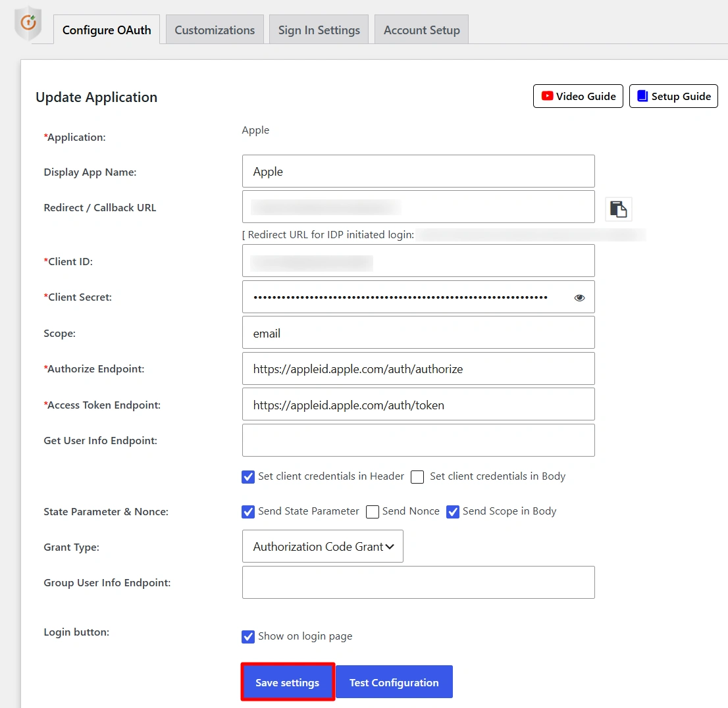Edit the Scope field containing email
Image resolution: width=728 pixels, height=708 pixels.
419,333
